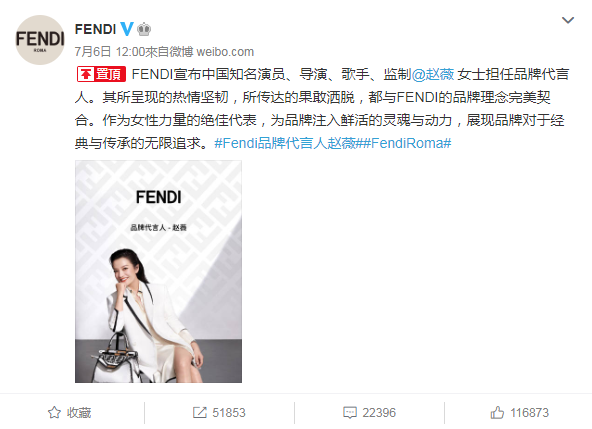Open the FENDI profile avatar
The height and width of the screenshot is (429, 592).
click(40, 40)
